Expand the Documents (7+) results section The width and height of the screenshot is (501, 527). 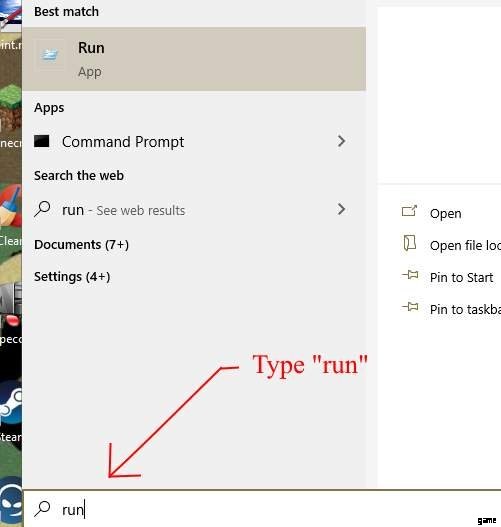click(x=81, y=245)
